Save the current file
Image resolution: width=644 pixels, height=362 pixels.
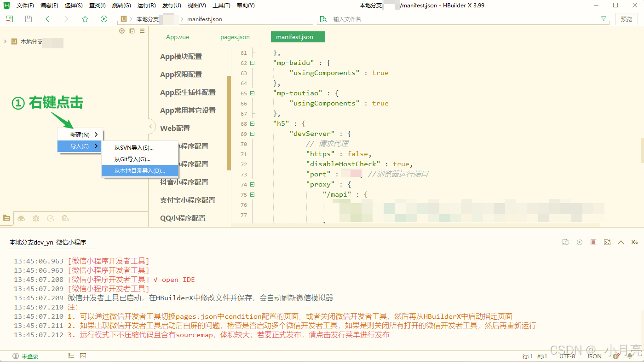pos(28,19)
